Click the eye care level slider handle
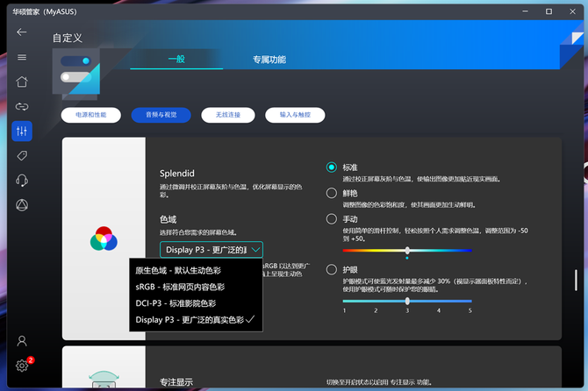Screen dimensions: 588x391 [407, 301]
